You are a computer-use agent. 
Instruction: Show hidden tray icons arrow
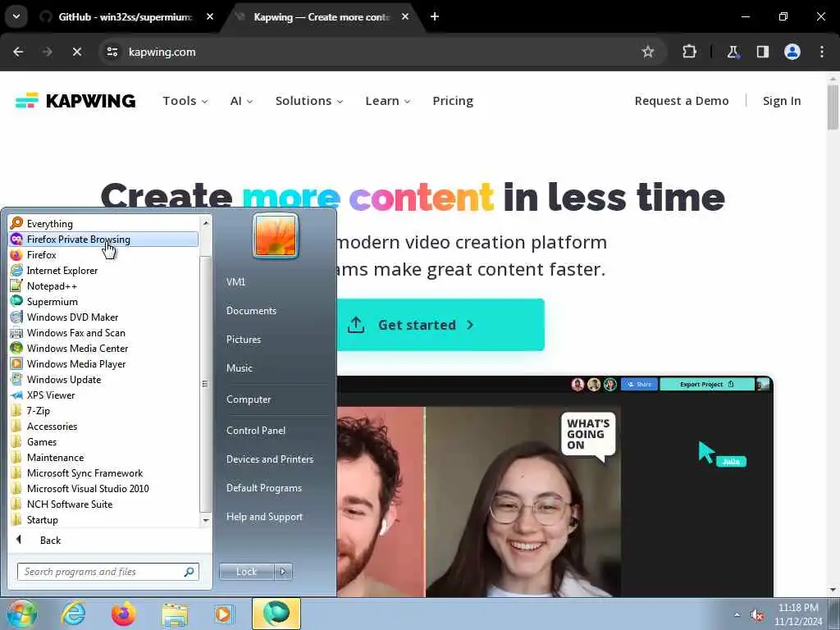[737, 615]
